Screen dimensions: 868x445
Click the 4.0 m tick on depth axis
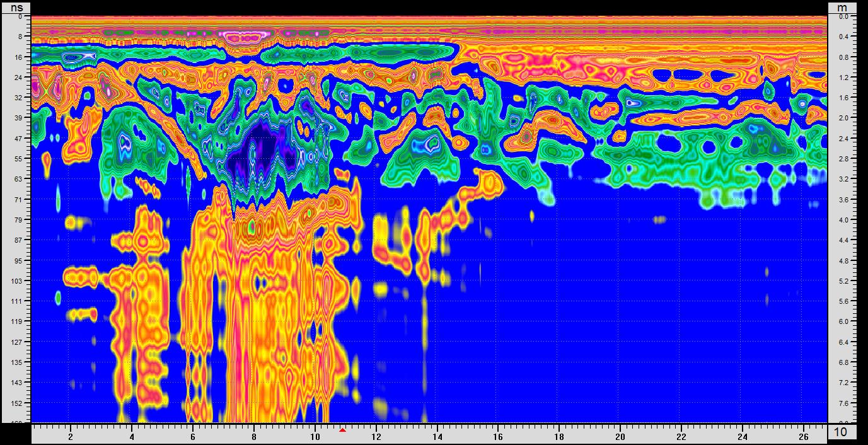click(843, 220)
